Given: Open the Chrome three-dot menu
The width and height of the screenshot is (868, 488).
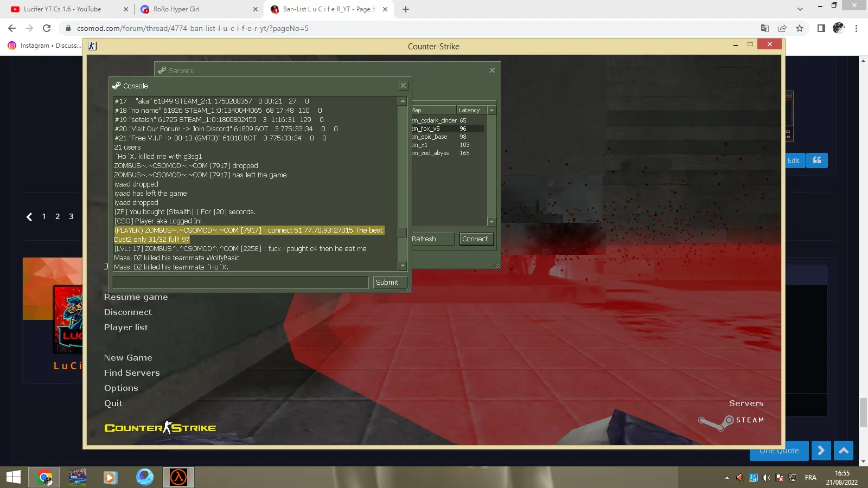Looking at the screenshot, I should pyautogui.click(x=857, y=28).
